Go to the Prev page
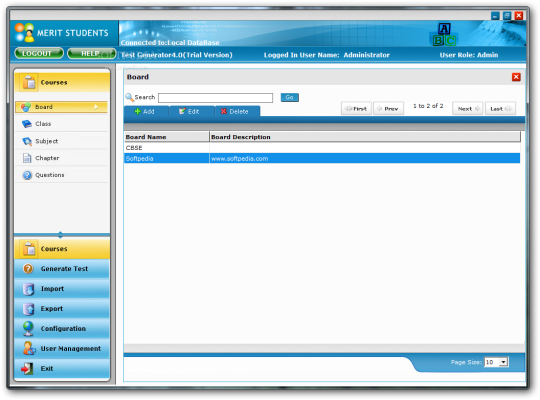 [x=388, y=109]
